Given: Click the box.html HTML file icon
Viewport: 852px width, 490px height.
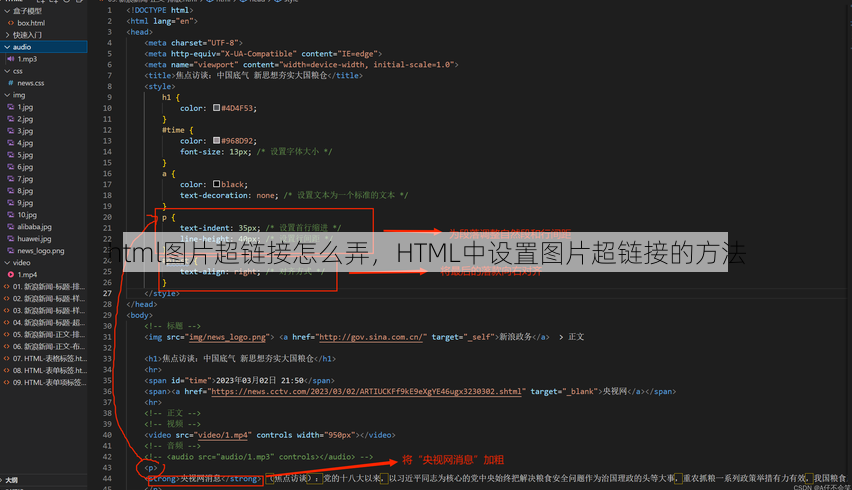Looking at the screenshot, I should point(10,23).
